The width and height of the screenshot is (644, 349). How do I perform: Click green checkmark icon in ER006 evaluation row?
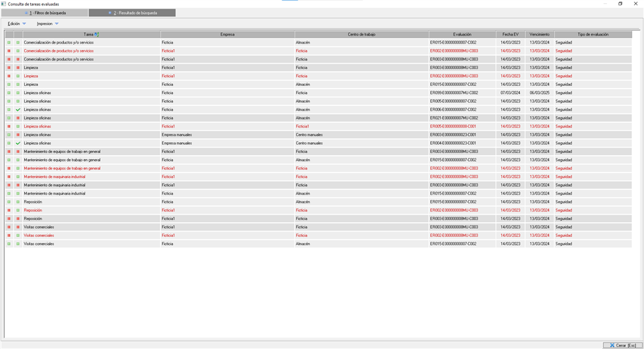click(18, 109)
